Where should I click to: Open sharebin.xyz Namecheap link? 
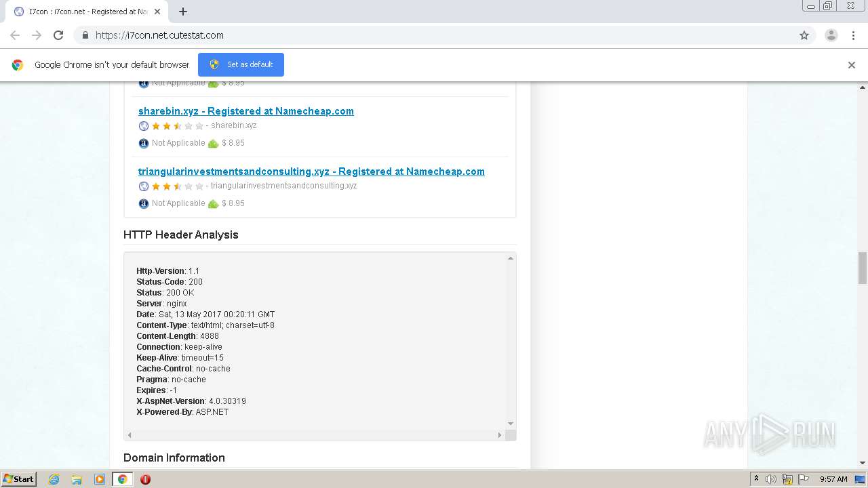pos(246,111)
